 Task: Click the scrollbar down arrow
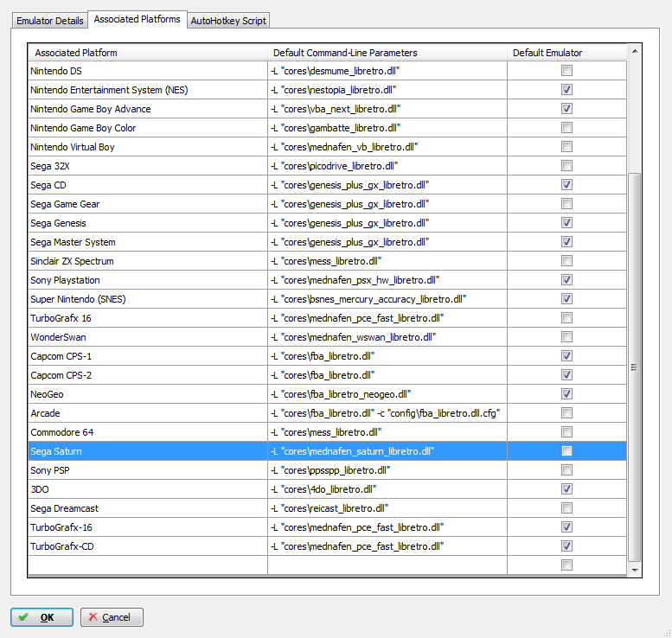(635, 570)
